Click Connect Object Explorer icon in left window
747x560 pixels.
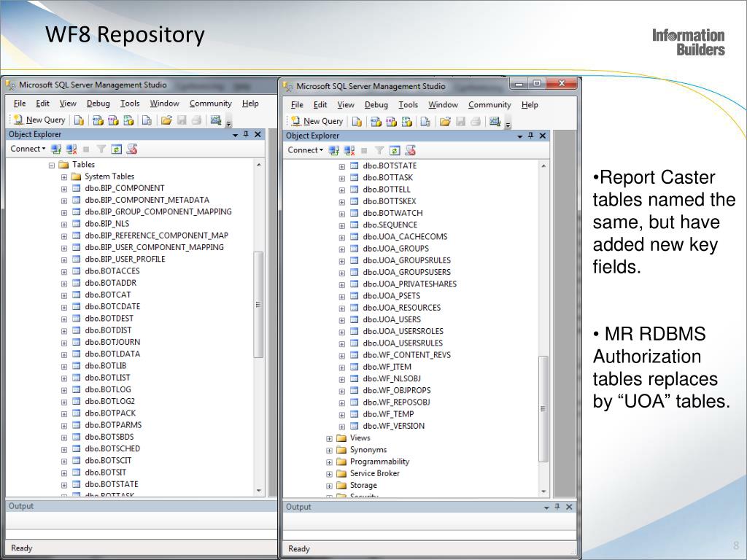click(x=56, y=149)
